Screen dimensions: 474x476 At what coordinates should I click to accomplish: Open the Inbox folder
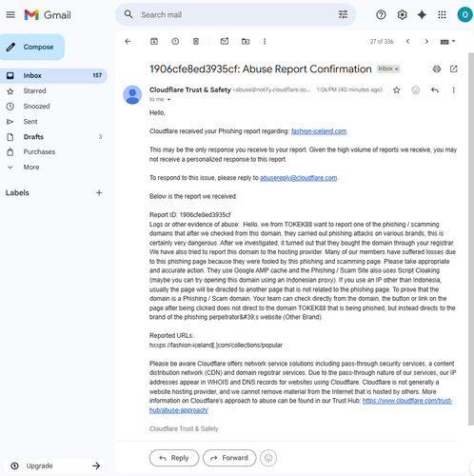[x=53, y=75]
